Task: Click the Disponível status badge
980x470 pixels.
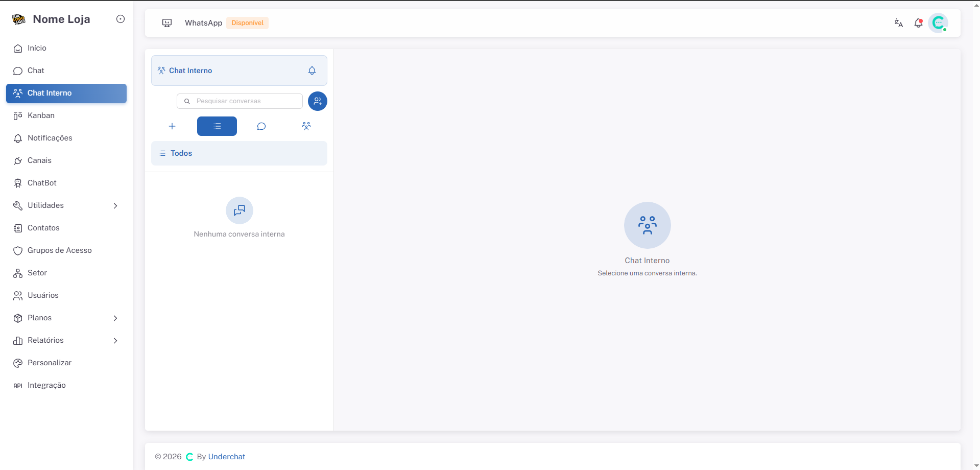Action: coord(247,23)
